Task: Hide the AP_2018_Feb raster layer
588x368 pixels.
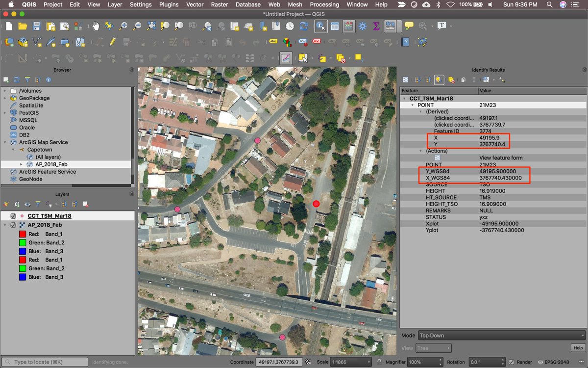Action: pyautogui.click(x=12, y=225)
